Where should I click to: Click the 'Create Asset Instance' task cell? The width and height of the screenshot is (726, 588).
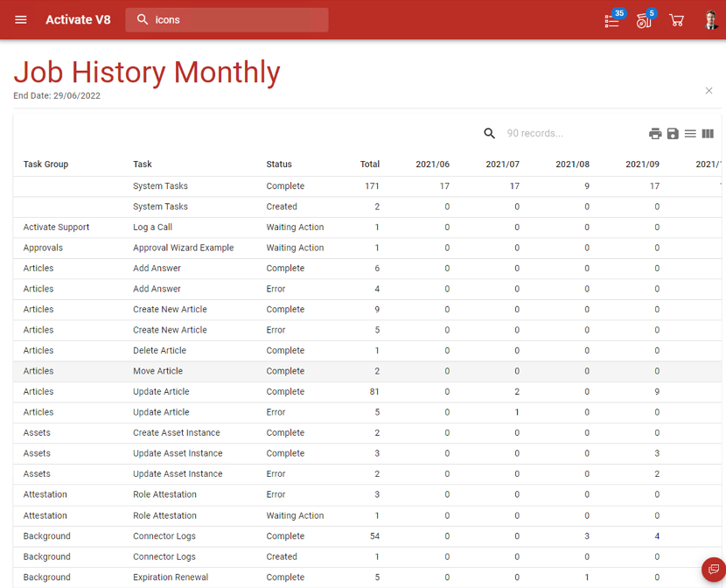coord(177,432)
